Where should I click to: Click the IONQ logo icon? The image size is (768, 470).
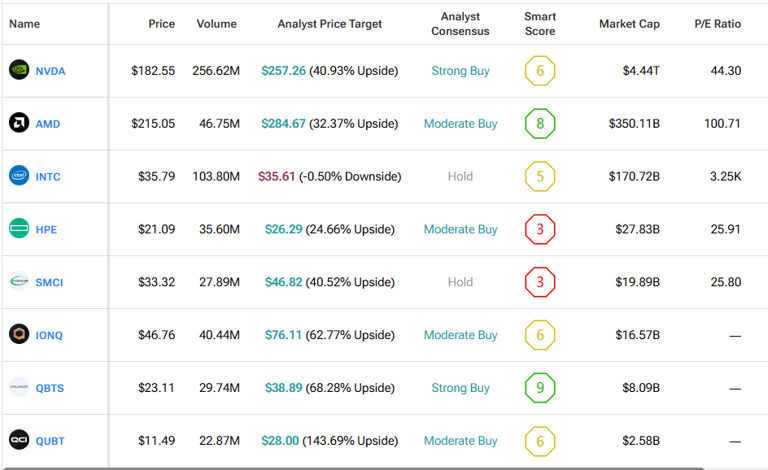[19, 335]
